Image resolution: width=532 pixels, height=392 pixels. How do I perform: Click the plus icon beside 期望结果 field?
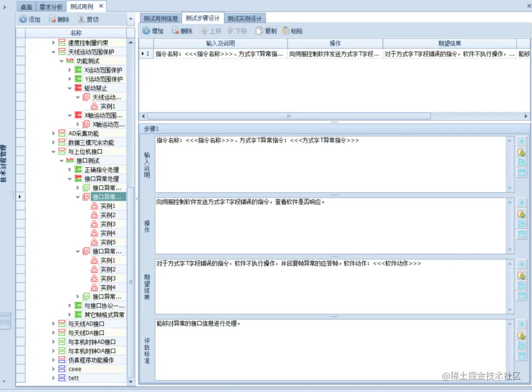pos(522,264)
